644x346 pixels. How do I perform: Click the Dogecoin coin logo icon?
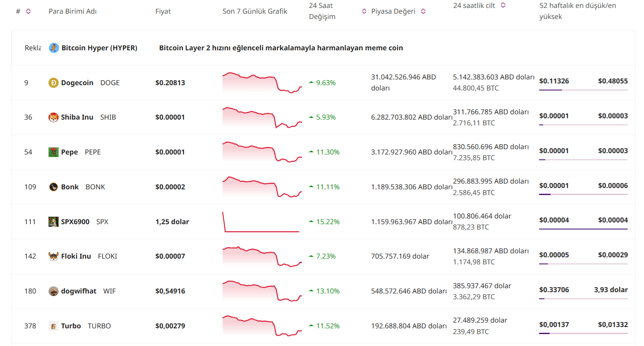point(53,83)
